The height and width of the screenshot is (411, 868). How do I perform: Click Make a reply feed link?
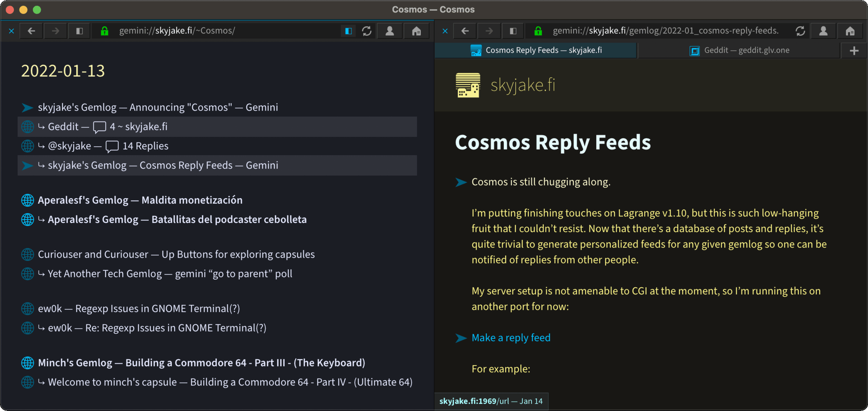pyautogui.click(x=511, y=338)
